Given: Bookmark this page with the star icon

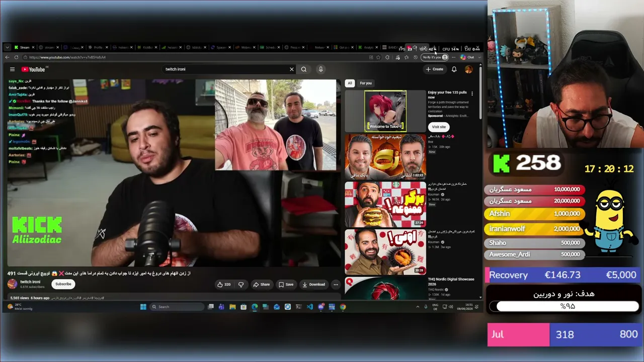Looking at the screenshot, I should pyautogui.click(x=378, y=57).
